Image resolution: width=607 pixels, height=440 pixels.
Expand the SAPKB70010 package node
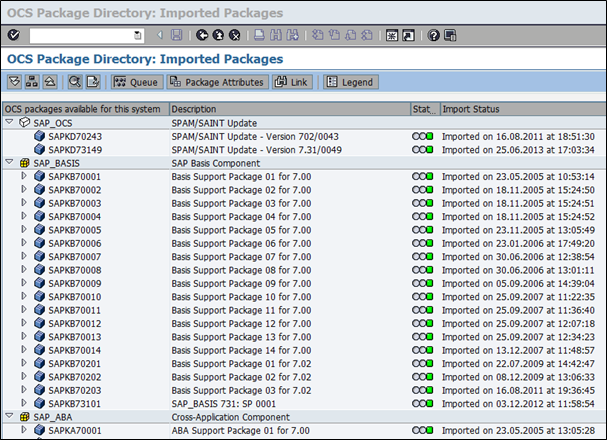(x=24, y=296)
